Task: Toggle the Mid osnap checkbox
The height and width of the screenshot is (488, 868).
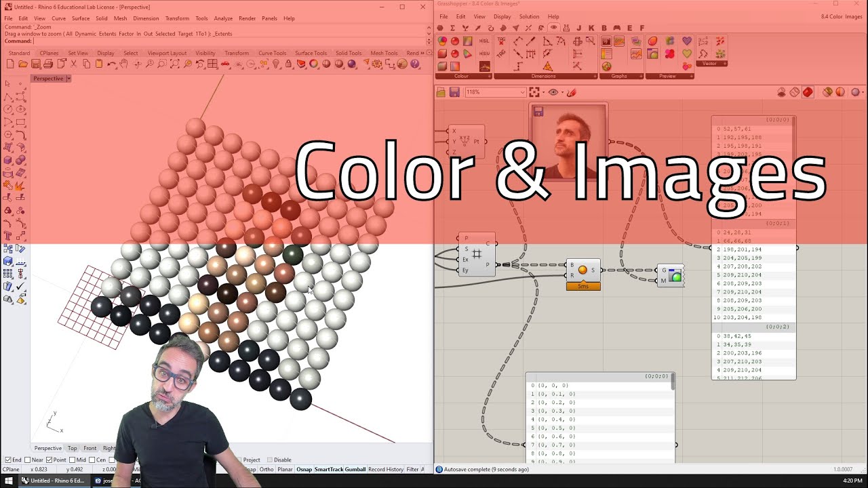Action: (x=72, y=460)
